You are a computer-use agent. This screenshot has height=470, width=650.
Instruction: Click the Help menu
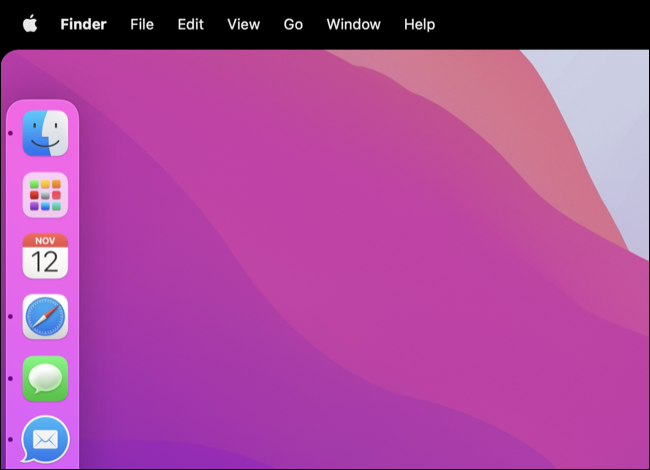419,24
